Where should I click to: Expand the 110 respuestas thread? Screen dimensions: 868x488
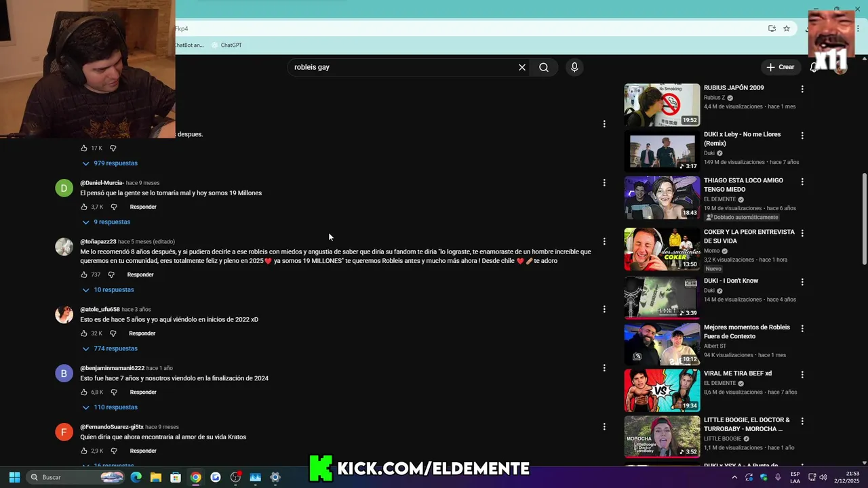click(x=110, y=407)
